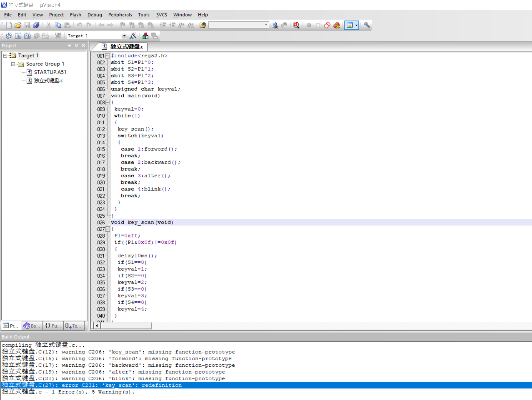Open the Target 1 dropdown

124,36
